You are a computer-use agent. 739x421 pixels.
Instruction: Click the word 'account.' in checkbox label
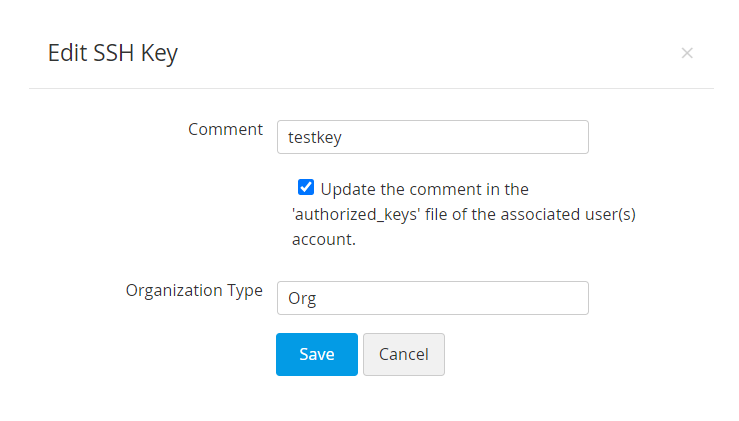(323, 240)
